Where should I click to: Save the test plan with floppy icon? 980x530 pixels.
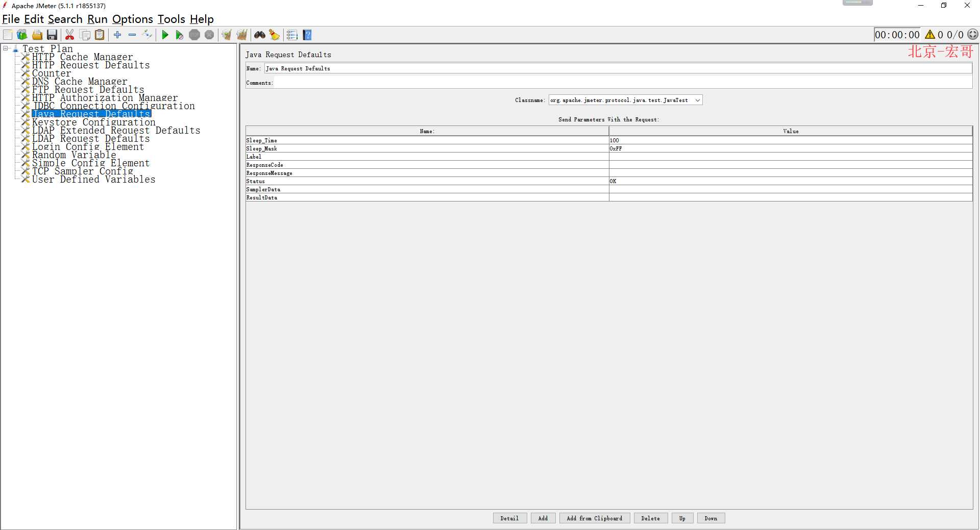pyautogui.click(x=52, y=35)
